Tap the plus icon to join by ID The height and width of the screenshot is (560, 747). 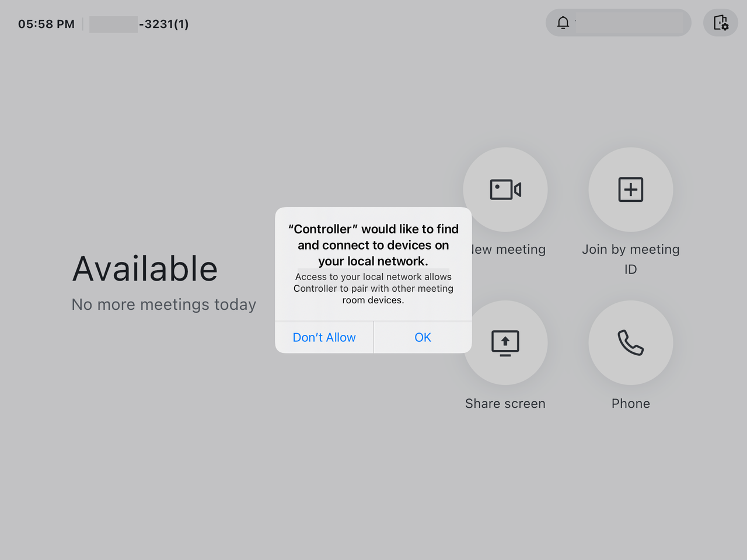(630, 190)
